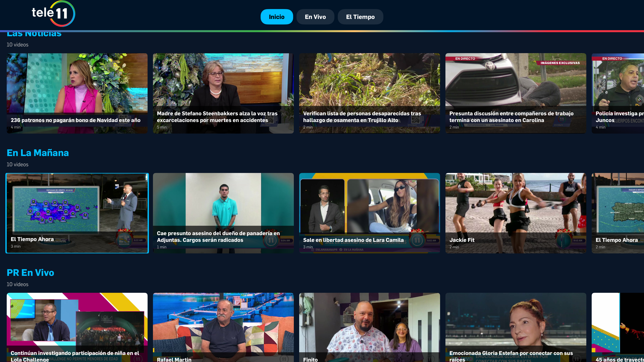Click 10 videos count under En La Mañana
644x362 pixels.
pyautogui.click(x=17, y=164)
